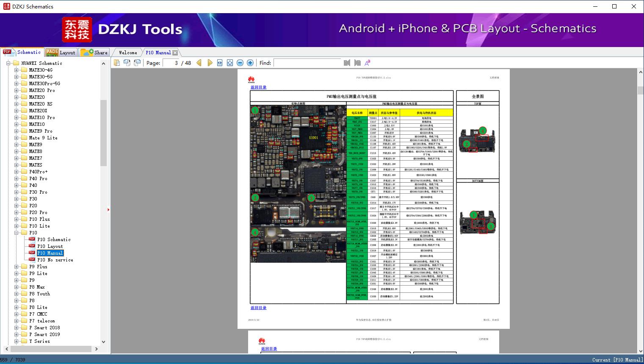Expand the MATE30-4G folder
The width and height of the screenshot is (644, 364).
coord(17,70)
